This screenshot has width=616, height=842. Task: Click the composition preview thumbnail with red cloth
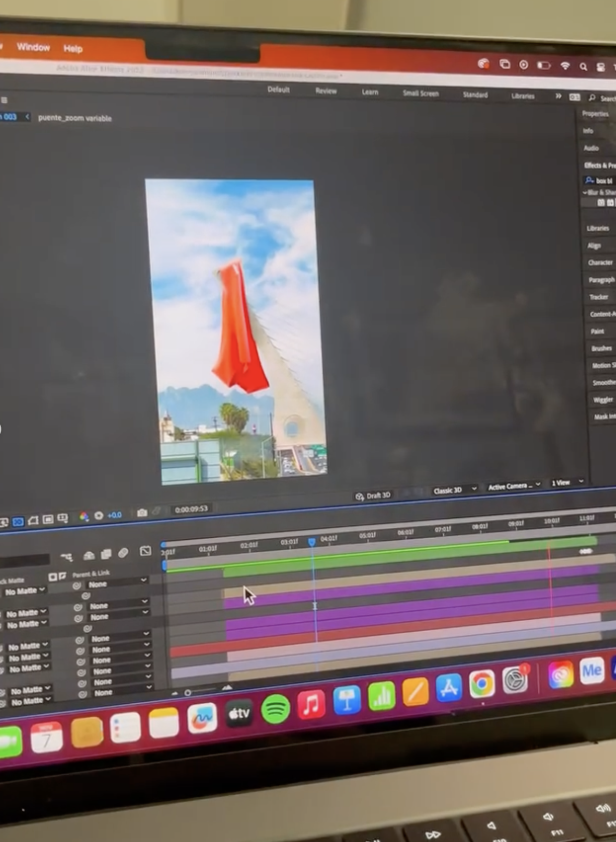coord(236,332)
